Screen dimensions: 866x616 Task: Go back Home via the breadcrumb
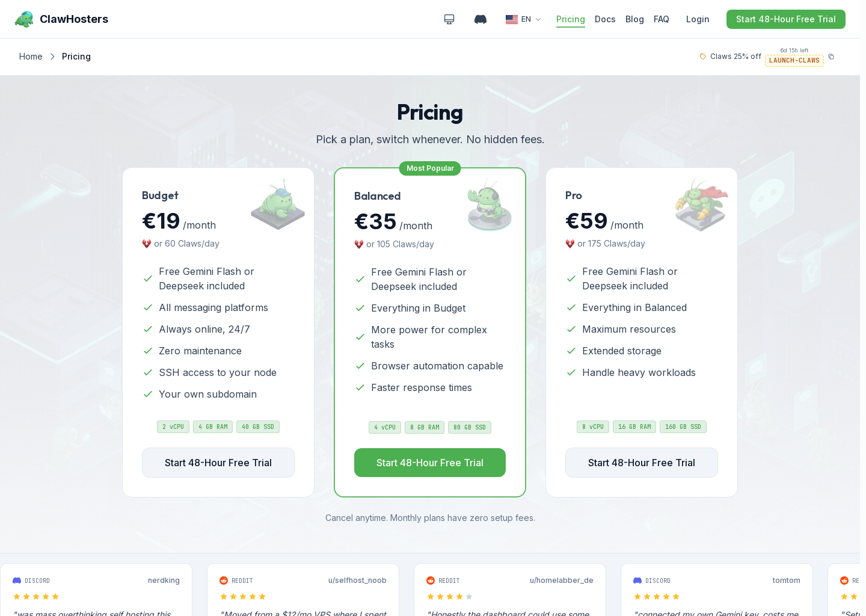(x=31, y=57)
